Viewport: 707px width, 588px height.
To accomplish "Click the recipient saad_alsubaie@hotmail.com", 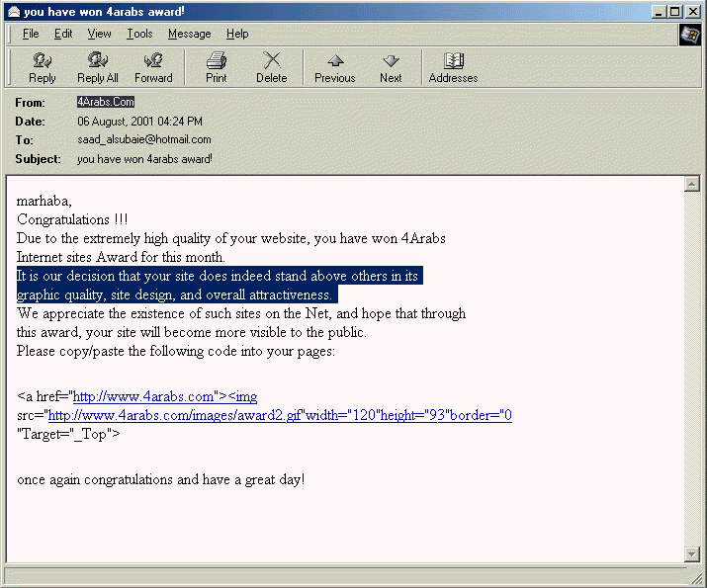I will coord(144,139).
